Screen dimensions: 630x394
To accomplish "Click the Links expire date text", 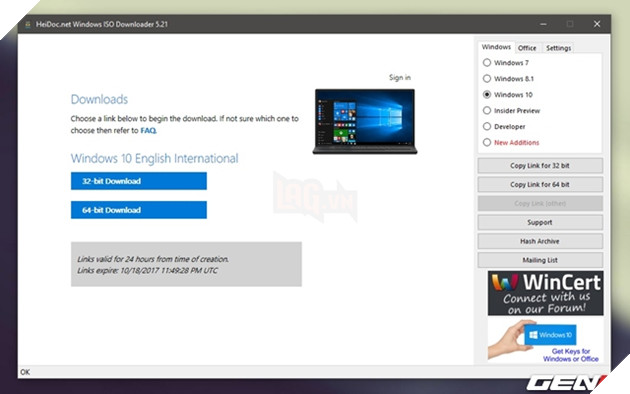I will [147, 271].
